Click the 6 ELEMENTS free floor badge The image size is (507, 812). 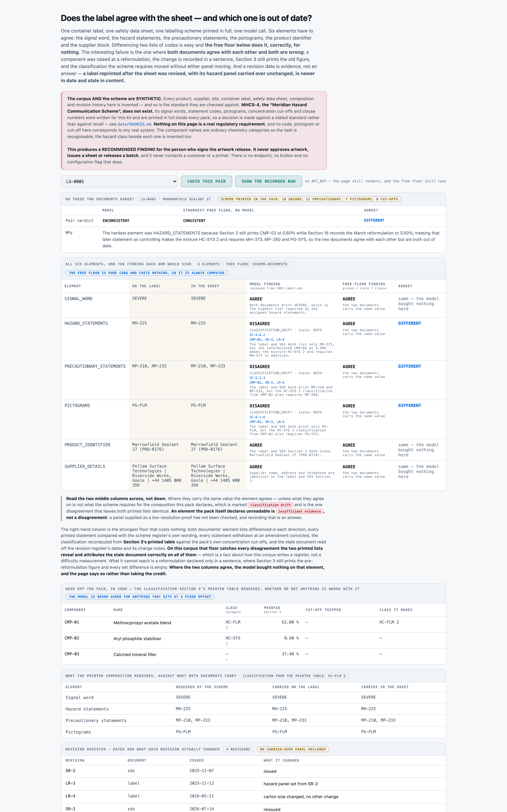243,264
